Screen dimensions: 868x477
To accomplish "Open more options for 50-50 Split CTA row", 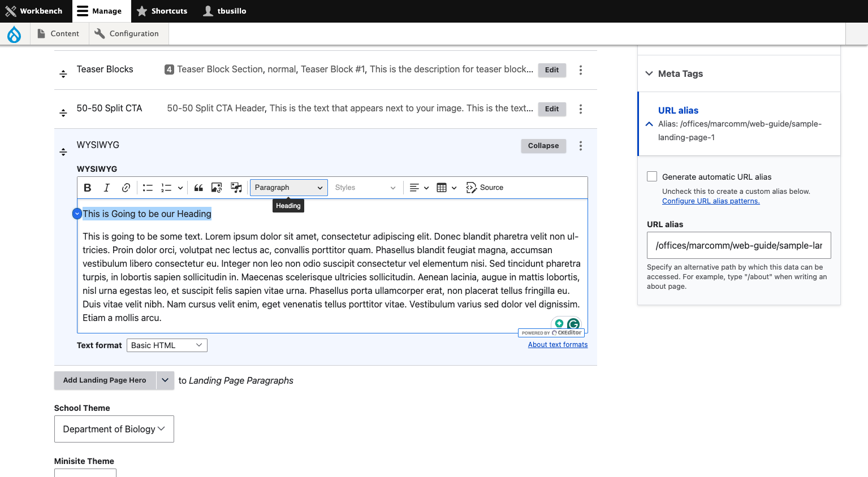I will [581, 109].
